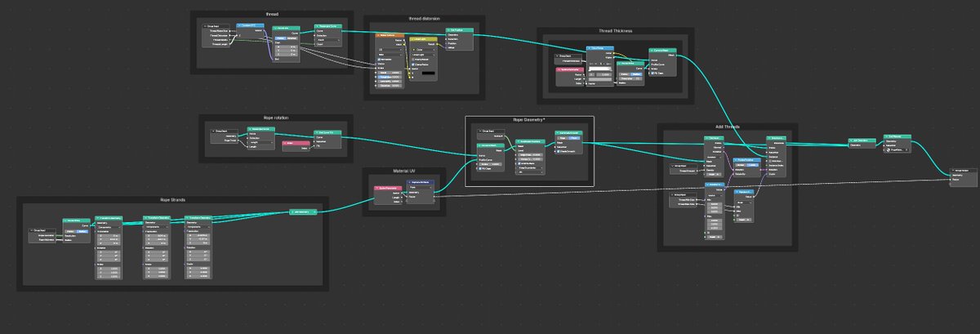
Task: Open the Noise Texture dimensions dropdown
Action: click(x=390, y=49)
